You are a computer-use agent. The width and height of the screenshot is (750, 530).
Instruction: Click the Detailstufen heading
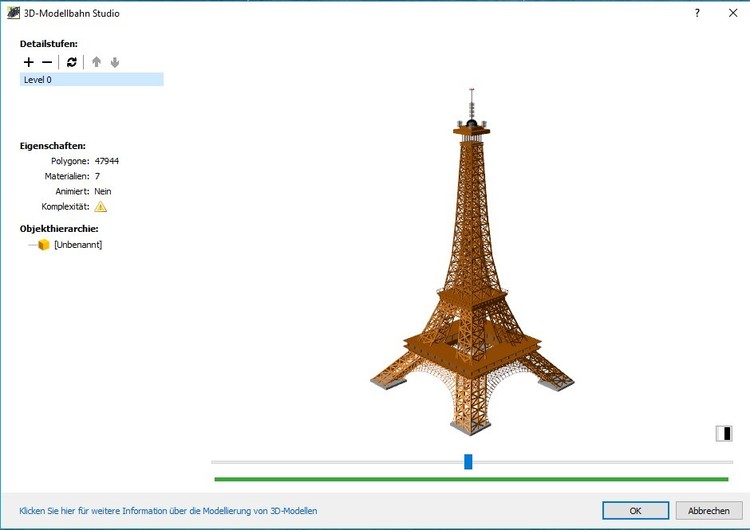coord(49,44)
